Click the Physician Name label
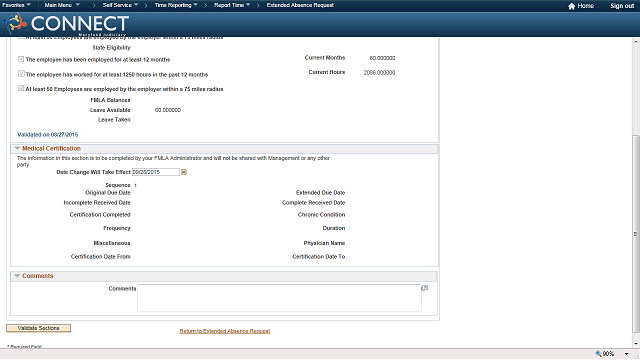The width and height of the screenshot is (640, 360). [x=324, y=243]
